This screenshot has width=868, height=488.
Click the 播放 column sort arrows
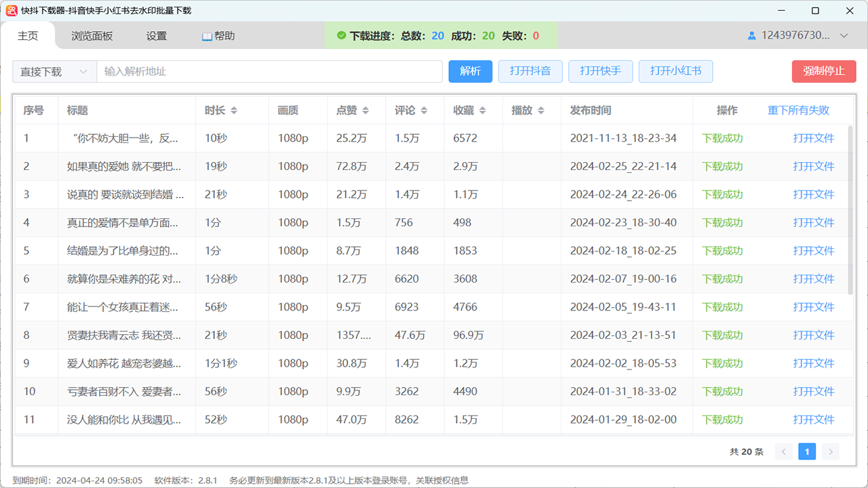click(540, 110)
